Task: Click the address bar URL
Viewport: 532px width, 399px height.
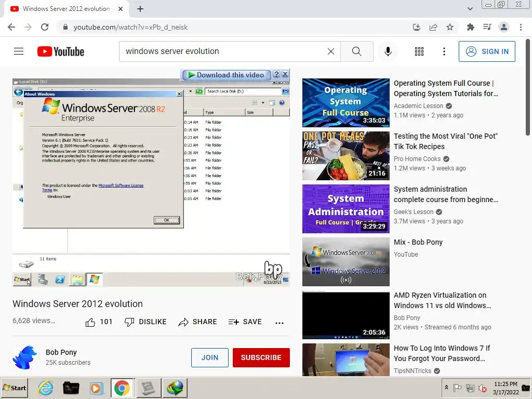Action: click(x=130, y=27)
